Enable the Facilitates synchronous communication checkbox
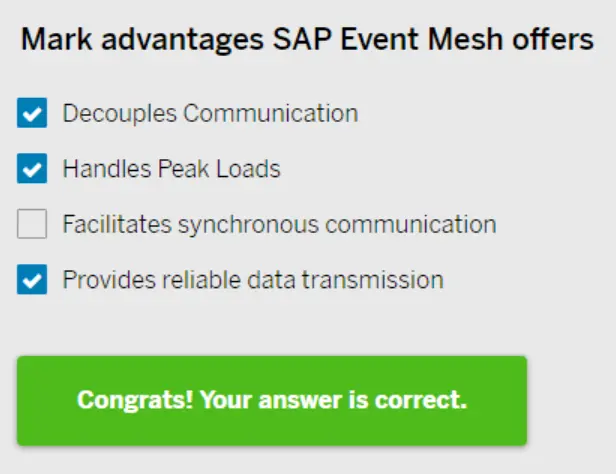Image resolution: width=616 pixels, height=474 pixels. [x=32, y=225]
